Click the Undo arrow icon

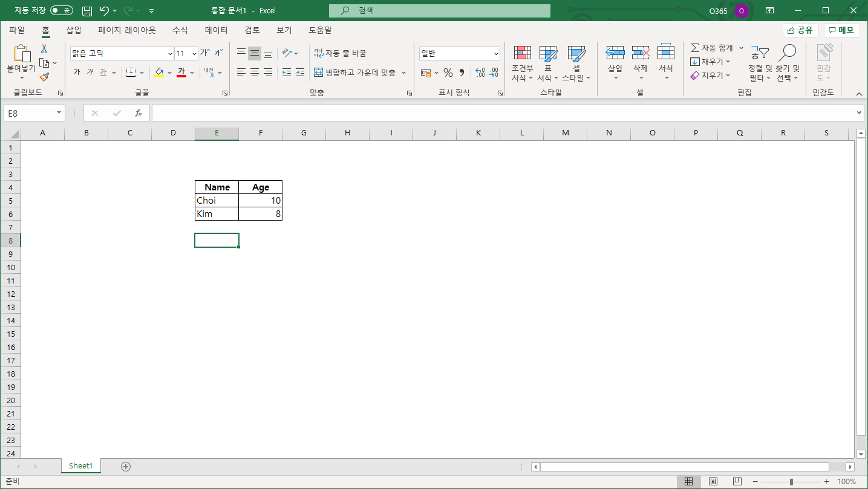tap(105, 11)
